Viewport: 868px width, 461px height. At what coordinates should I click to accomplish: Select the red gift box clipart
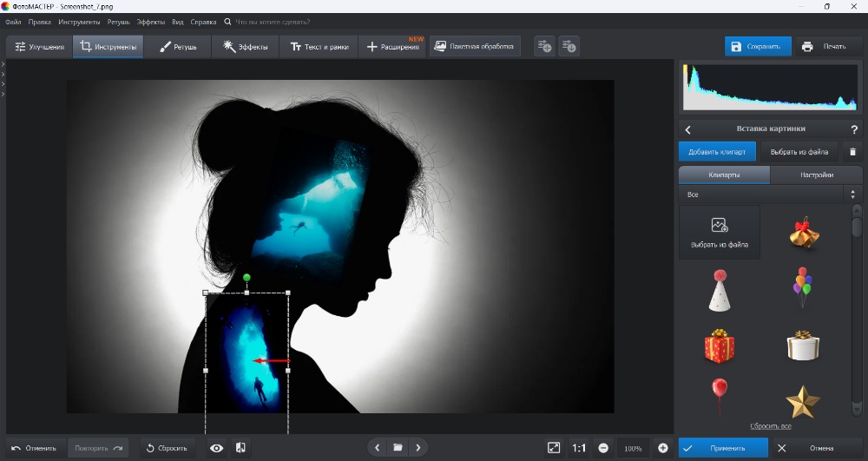[720, 346]
